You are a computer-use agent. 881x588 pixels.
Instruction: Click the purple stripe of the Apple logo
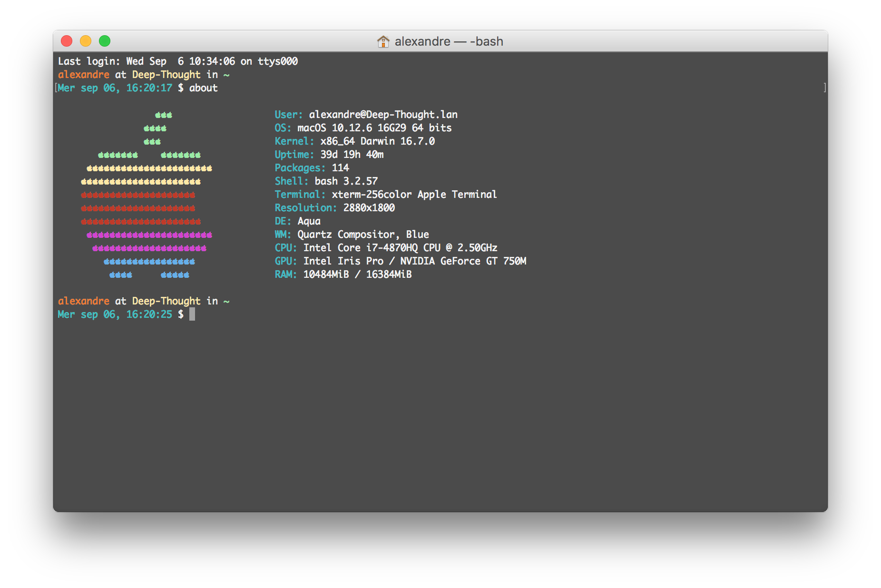pyautogui.click(x=149, y=241)
